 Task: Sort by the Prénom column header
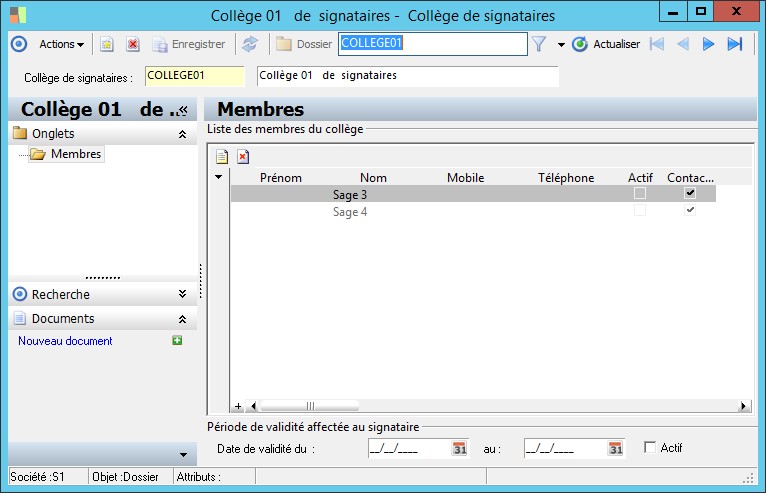tap(280, 178)
